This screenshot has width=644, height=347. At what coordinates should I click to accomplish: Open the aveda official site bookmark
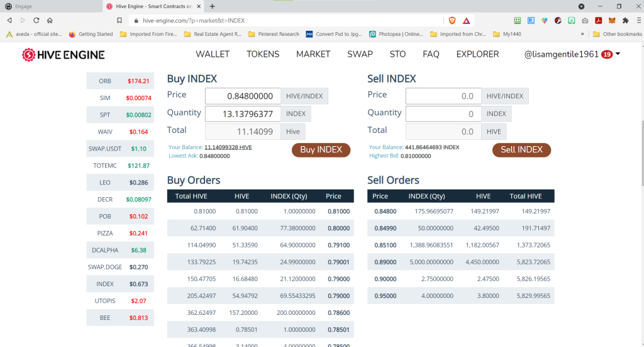point(34,34)
